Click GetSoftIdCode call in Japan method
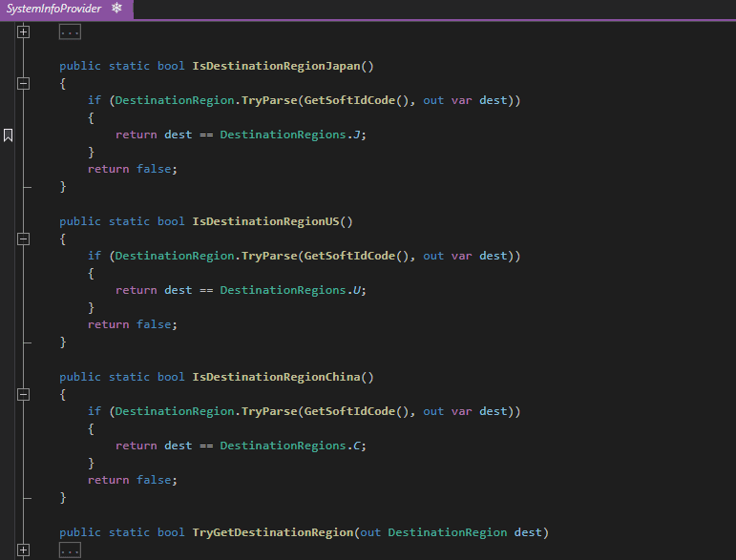 pyautogui.click(x=349, y=100)
